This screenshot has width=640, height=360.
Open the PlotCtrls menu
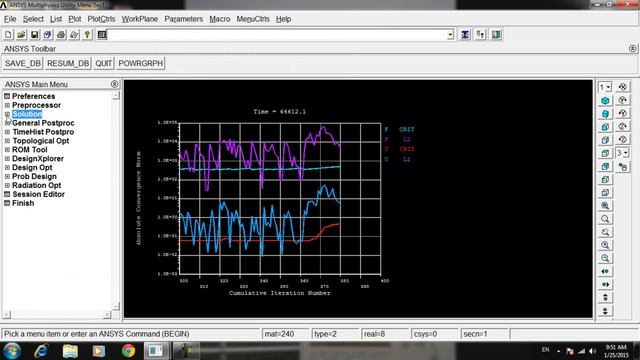point(101,19)
